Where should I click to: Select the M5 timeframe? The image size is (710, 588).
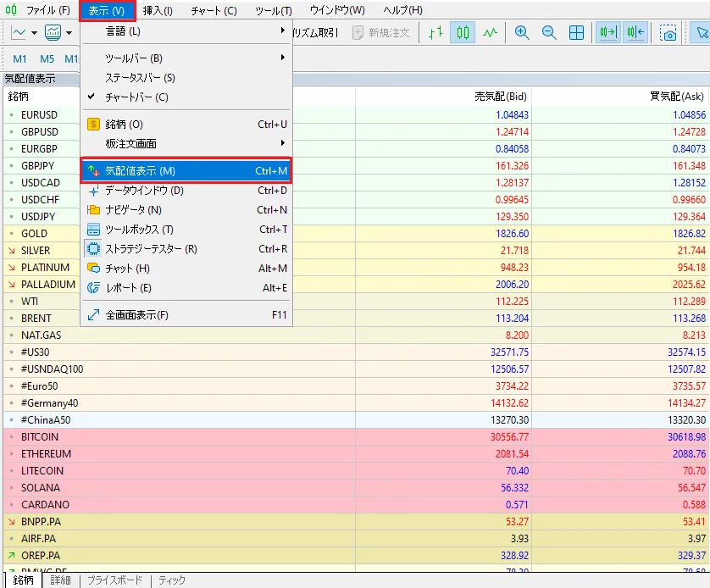tap(47, 58)
